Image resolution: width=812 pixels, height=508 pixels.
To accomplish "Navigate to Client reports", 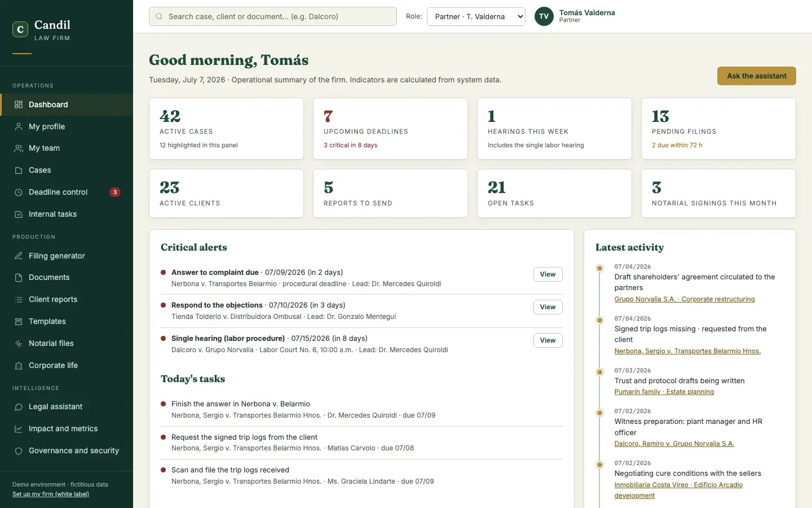I will (67, 299).
